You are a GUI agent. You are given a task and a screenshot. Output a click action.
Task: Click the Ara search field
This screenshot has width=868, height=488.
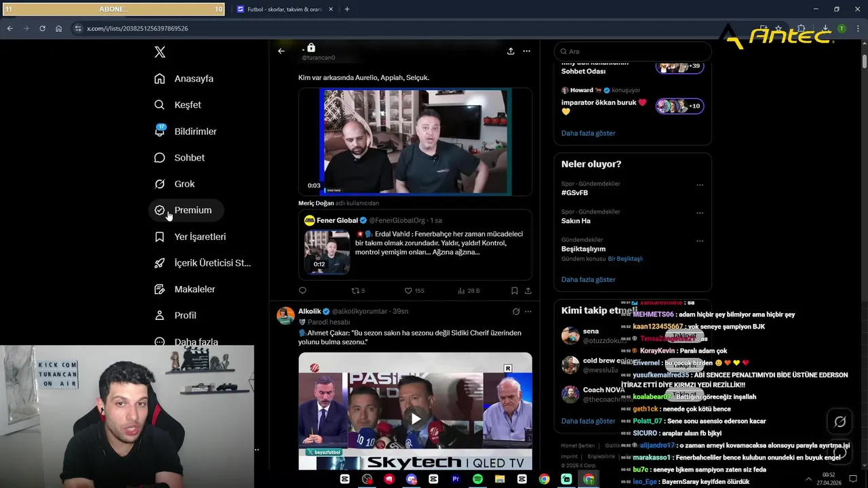tap(633, 52)
